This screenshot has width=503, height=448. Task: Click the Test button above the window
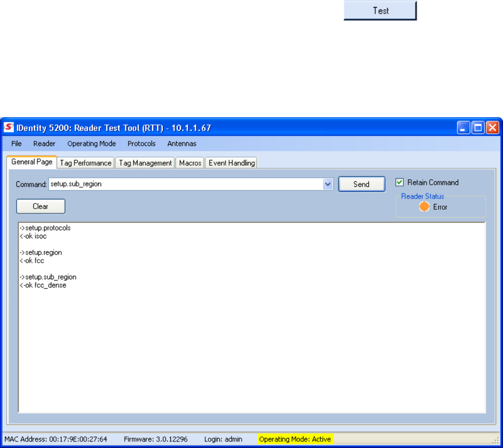coord(380,11)
